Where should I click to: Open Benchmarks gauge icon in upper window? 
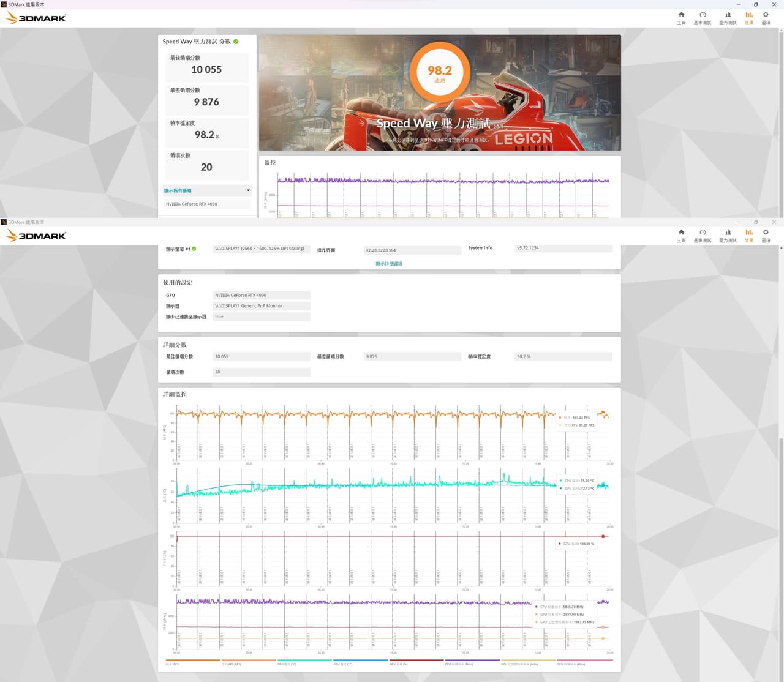point(703,18)
